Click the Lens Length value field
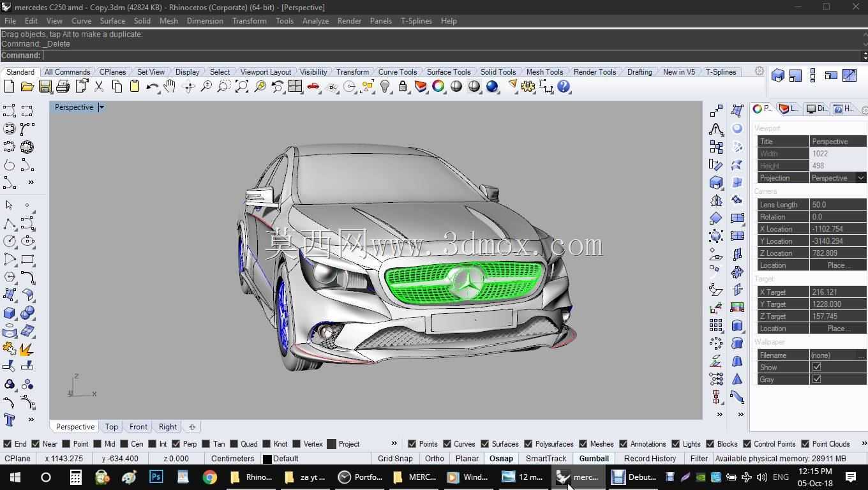The image size is (868, 490). 838,205
